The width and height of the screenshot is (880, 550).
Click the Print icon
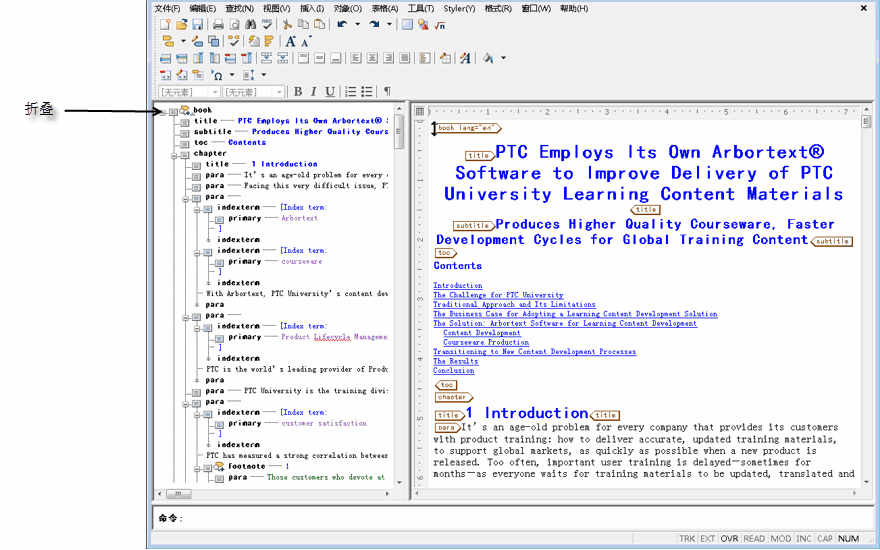218,25
